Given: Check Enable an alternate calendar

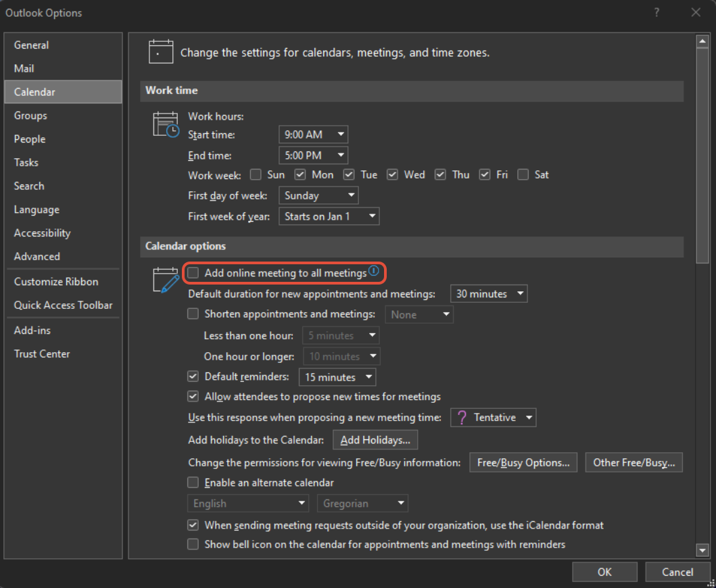Looking at the screenshot, I should [193, 483].
